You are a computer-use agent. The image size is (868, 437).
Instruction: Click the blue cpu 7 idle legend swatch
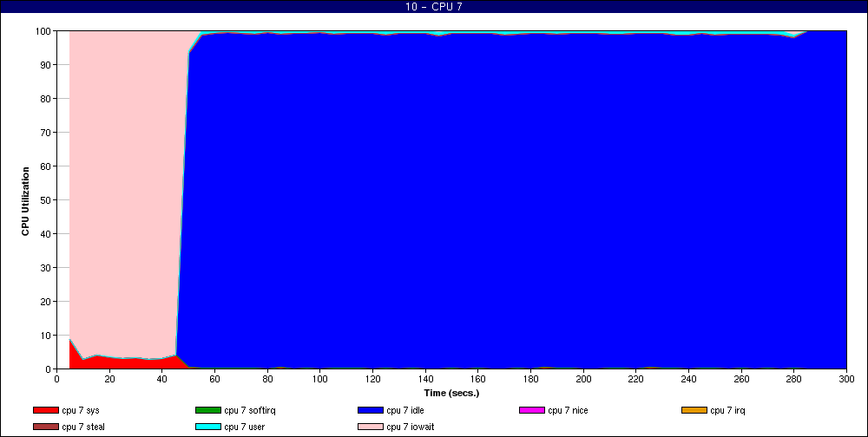point(371,410)
